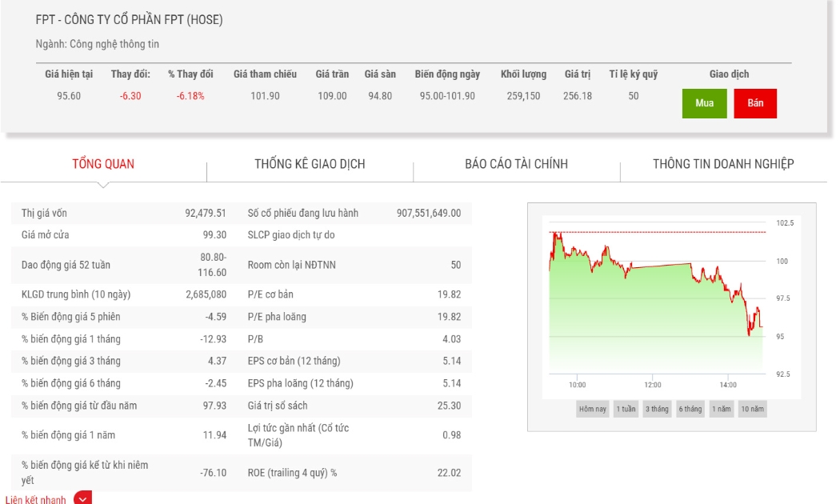This screenshot has width=840, height=504.
Task: Click the volume value 259,150
Action: click(523, 96)
